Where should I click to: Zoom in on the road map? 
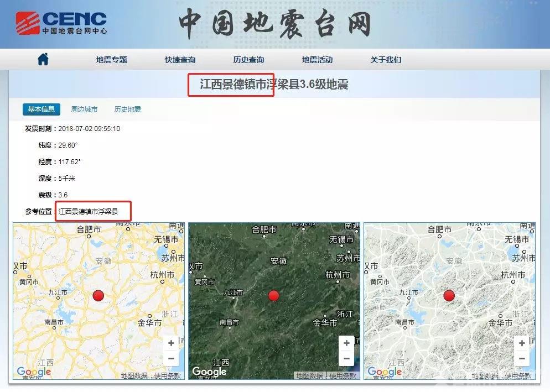[x=171, y=343]
